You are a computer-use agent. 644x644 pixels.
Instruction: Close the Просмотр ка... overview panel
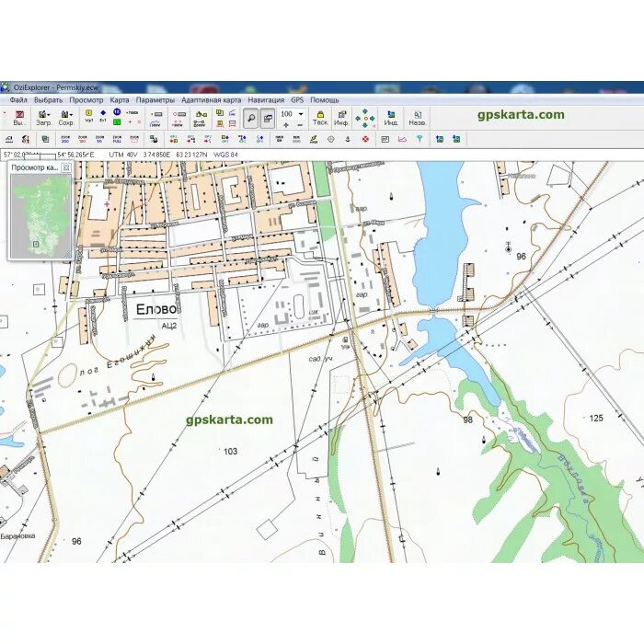pos(65,167)
